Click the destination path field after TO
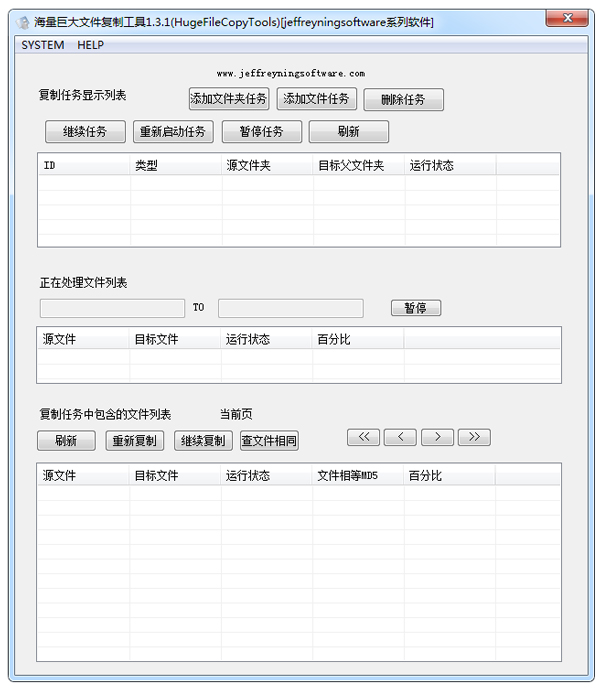The image size is (600, 689). 291,308
